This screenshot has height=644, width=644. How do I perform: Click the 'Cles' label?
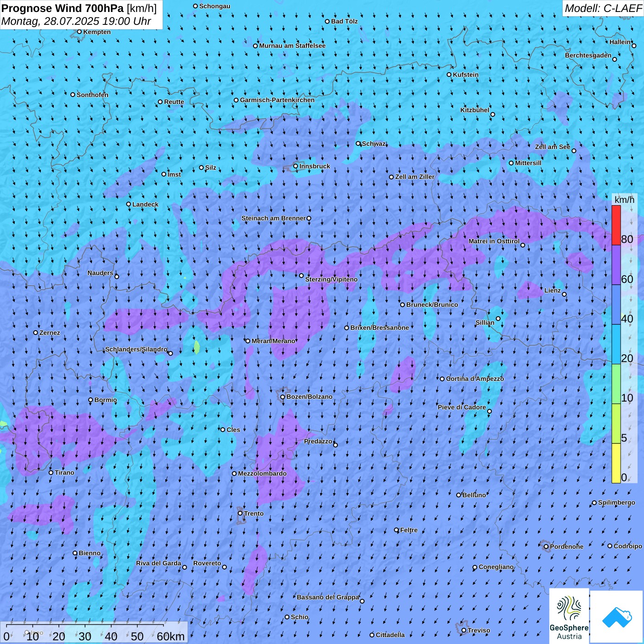pos(233,430)
